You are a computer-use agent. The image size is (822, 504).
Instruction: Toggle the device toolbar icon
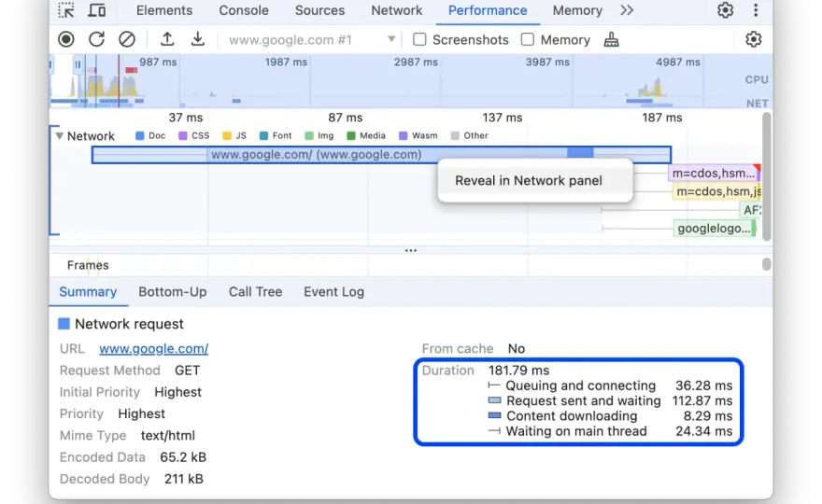click(x=96, y=10)
